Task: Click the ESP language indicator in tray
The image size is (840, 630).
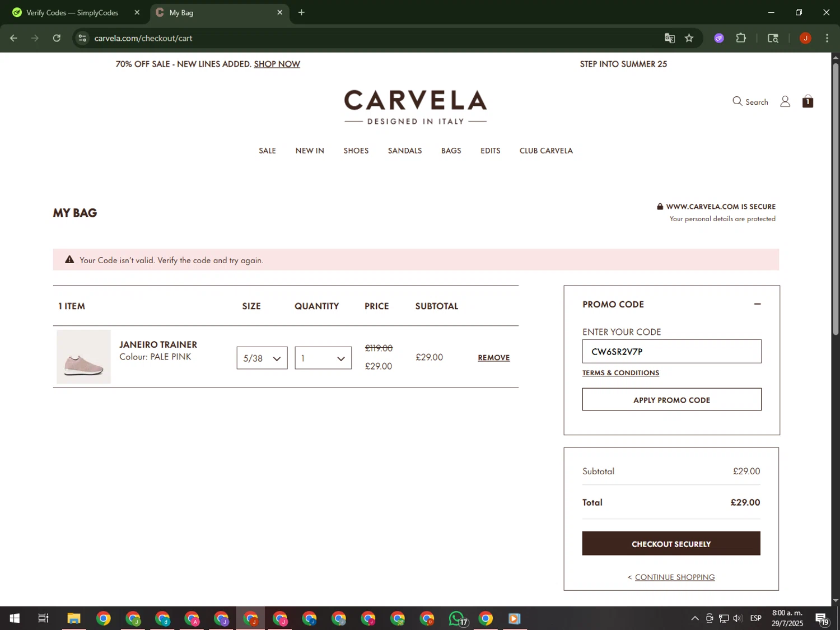Action: pos(756,618)
